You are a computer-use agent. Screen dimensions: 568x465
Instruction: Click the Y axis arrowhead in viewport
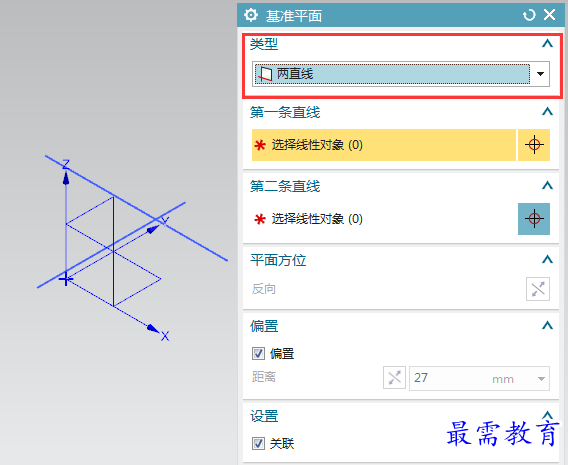coord(154,229)
